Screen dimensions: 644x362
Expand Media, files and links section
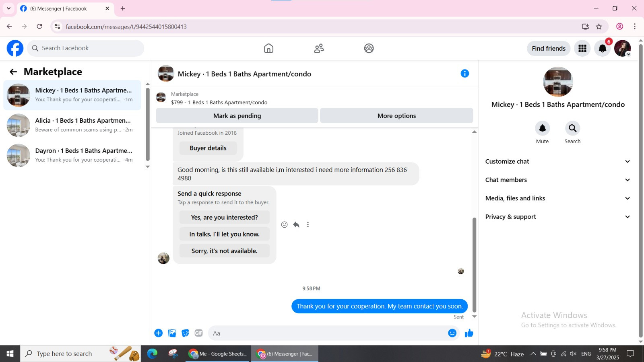point(558,198)
